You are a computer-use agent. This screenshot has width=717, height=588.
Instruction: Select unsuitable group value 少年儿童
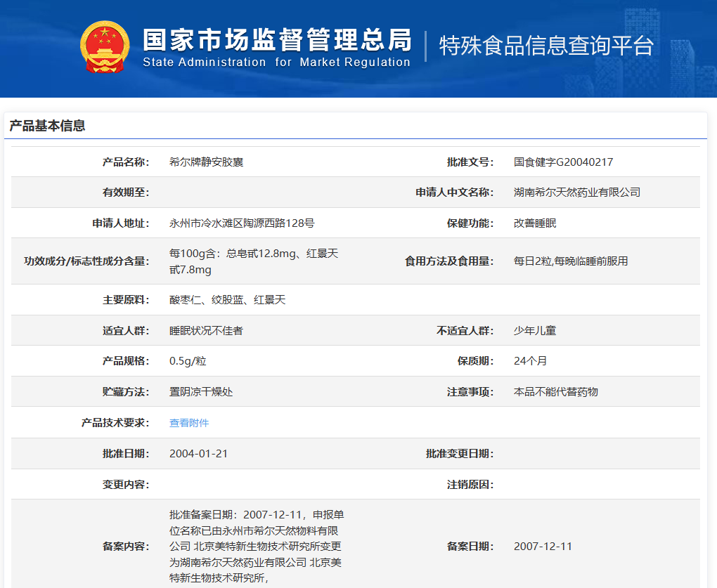click(x=534, y=330)
